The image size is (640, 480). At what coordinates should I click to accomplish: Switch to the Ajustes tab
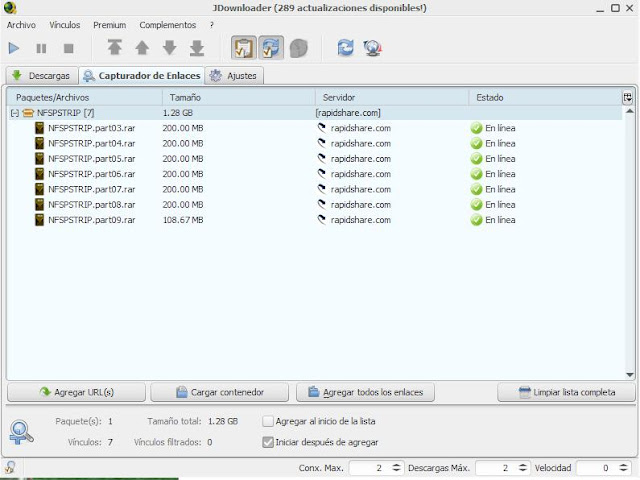pyautogui.click(x=234, y=76)
